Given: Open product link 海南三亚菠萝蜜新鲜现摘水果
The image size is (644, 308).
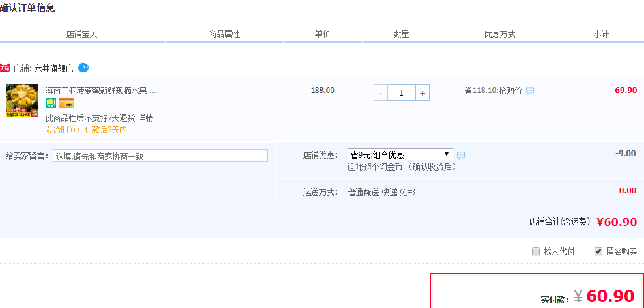Looking at the screenshot, I should click(100, 91).
